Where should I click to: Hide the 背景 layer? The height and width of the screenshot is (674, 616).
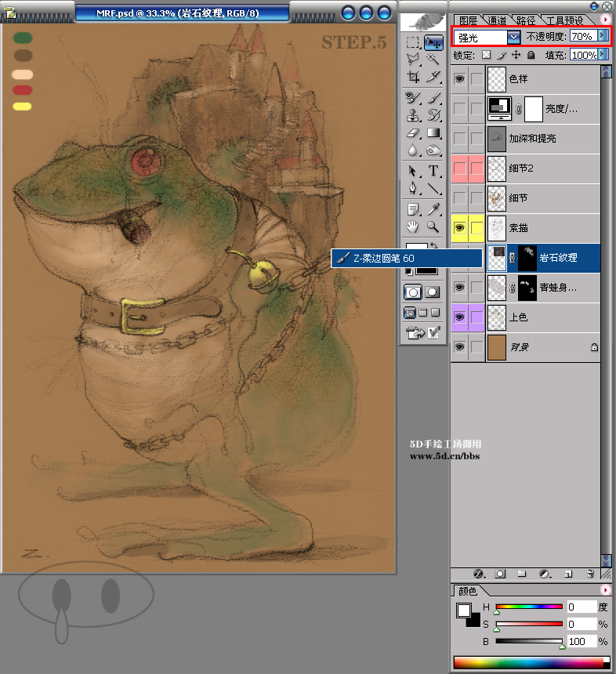pyautogui.click(x=459, y=347)
